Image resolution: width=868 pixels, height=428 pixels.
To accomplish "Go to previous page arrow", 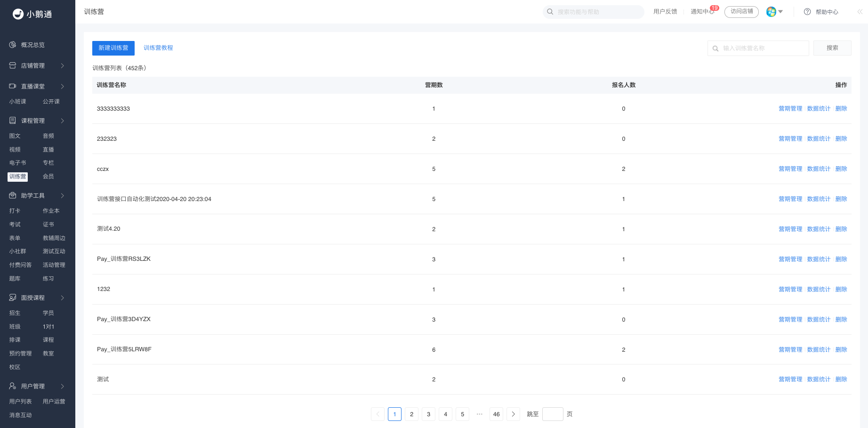I will click(378, 414).
